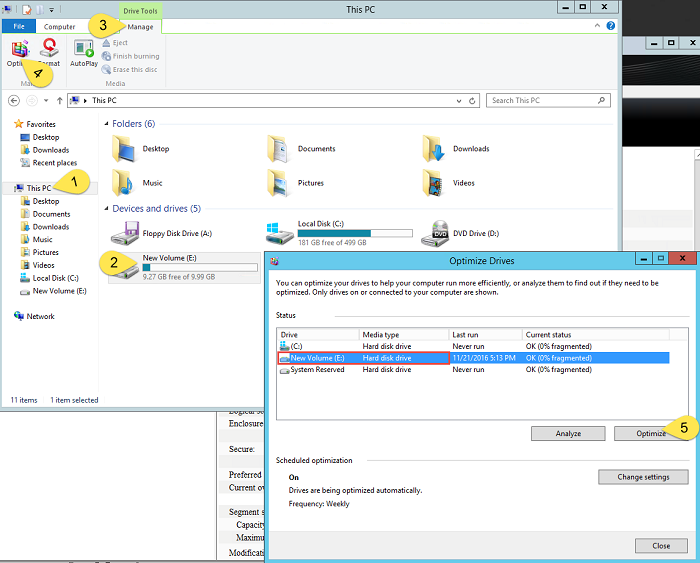700x563 pixels.
Task: Click Quick Access properties icon in title bar
Action: coord(27,9)
